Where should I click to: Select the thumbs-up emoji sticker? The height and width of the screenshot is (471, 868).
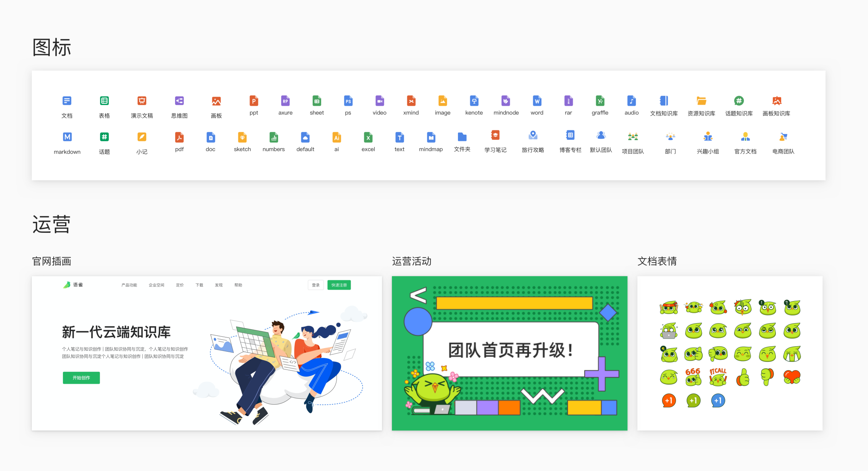click(743, 377)
